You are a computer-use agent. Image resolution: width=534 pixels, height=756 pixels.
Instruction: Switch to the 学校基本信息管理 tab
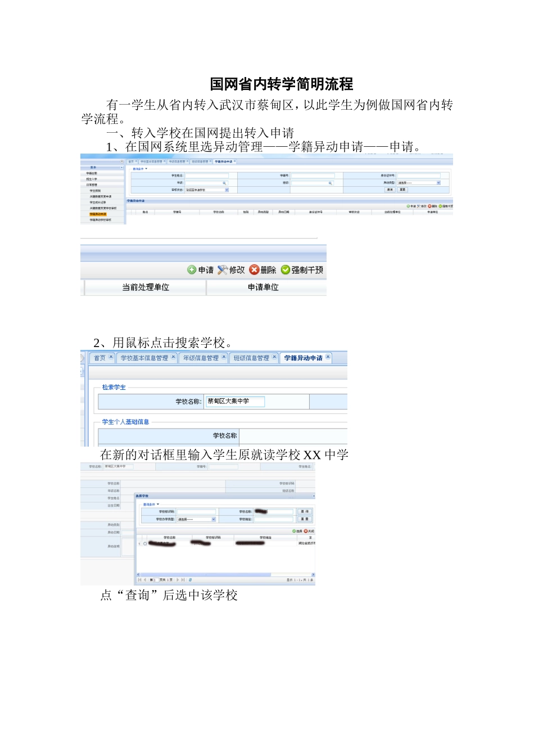click(x=144, y=358)
